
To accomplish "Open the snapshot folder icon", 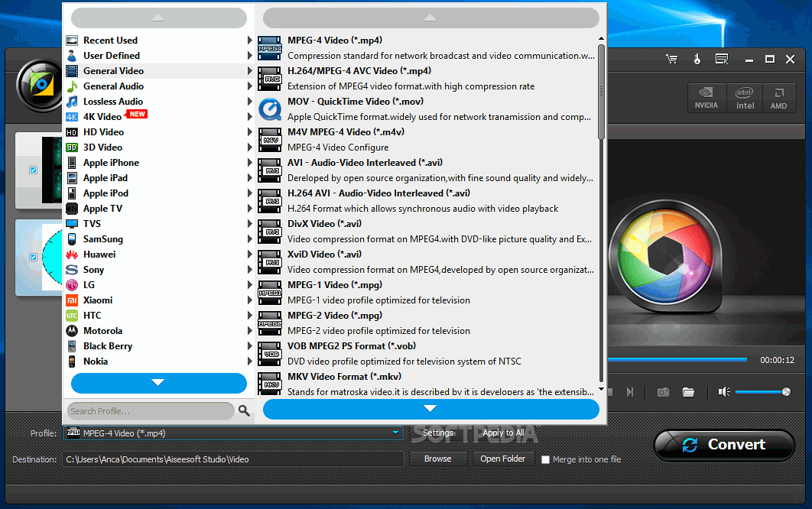I will (688, 392).
